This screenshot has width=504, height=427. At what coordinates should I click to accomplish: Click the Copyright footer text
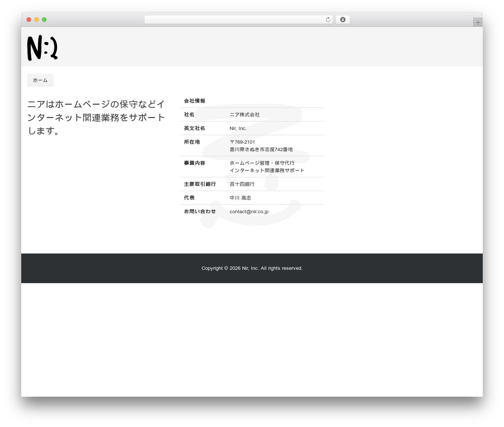click(252, 268)
